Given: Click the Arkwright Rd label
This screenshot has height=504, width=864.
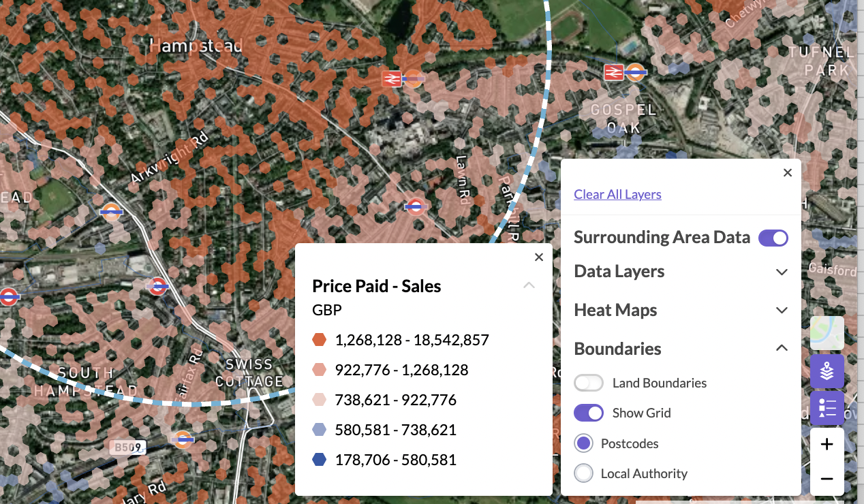Looking at the screenshot, I should (x=168, y=158).
